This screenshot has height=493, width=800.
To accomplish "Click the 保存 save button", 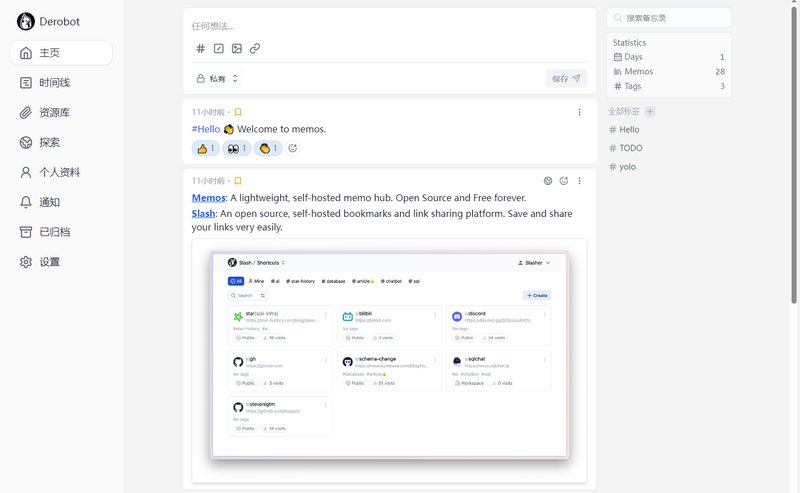I will click(x=566, y=78).
